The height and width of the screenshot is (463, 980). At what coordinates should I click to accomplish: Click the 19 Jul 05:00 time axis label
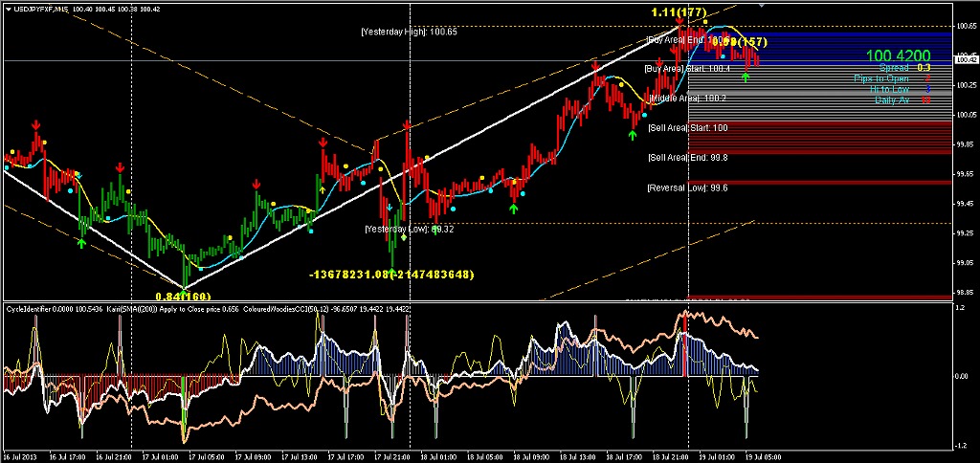(x=765, y=456)
